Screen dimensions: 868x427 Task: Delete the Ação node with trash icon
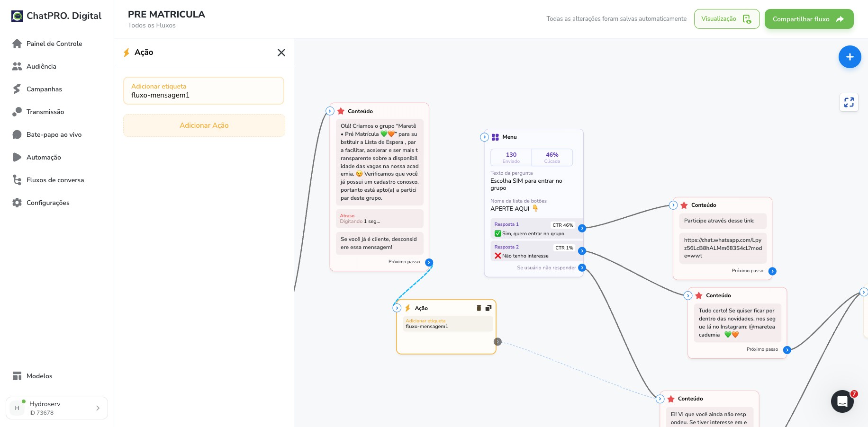click(x=479, y=308)
